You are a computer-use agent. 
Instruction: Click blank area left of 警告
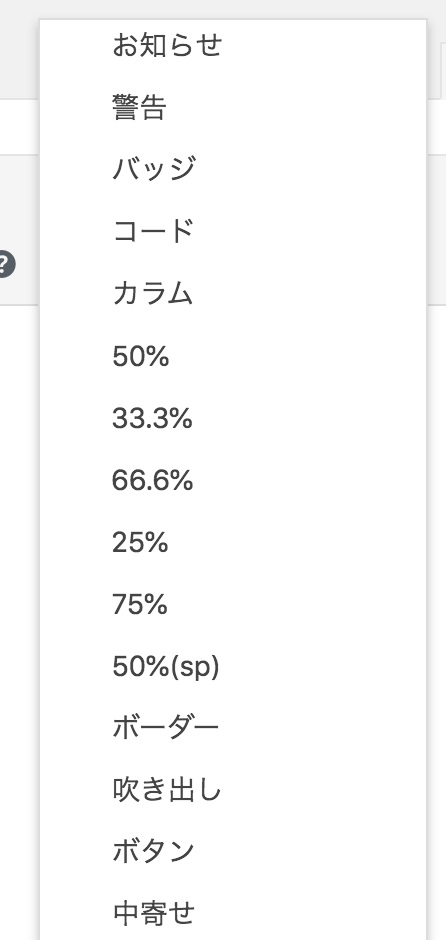(x=75, y=108)
